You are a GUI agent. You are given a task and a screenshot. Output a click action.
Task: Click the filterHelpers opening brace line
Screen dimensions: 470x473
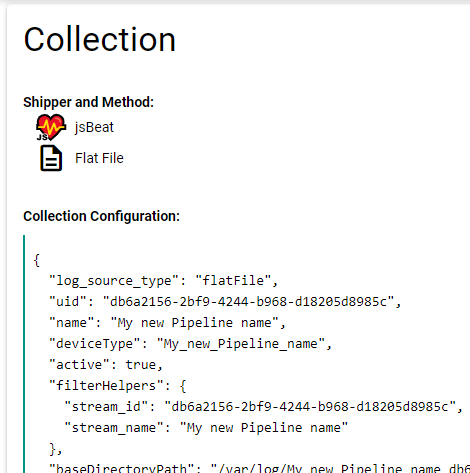118,385
